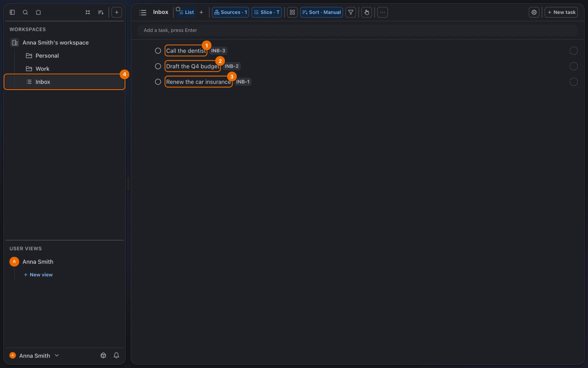This screenshot has width=588, height=368.
Task: Click the INB-1 task ID badge
Action: [x=243, y=82]
